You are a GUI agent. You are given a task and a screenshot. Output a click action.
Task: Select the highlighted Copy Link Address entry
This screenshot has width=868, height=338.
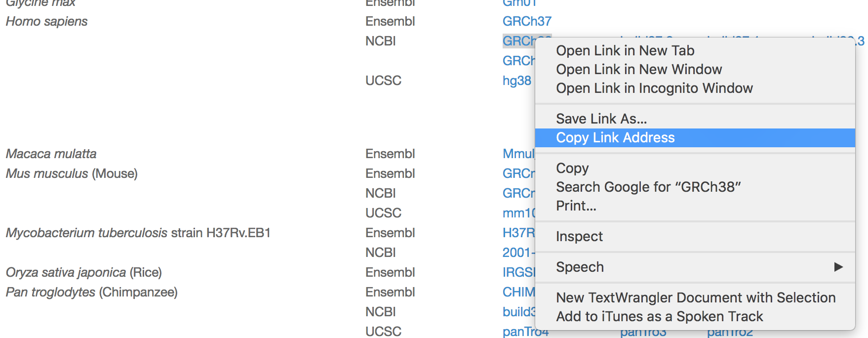[615, 137]
